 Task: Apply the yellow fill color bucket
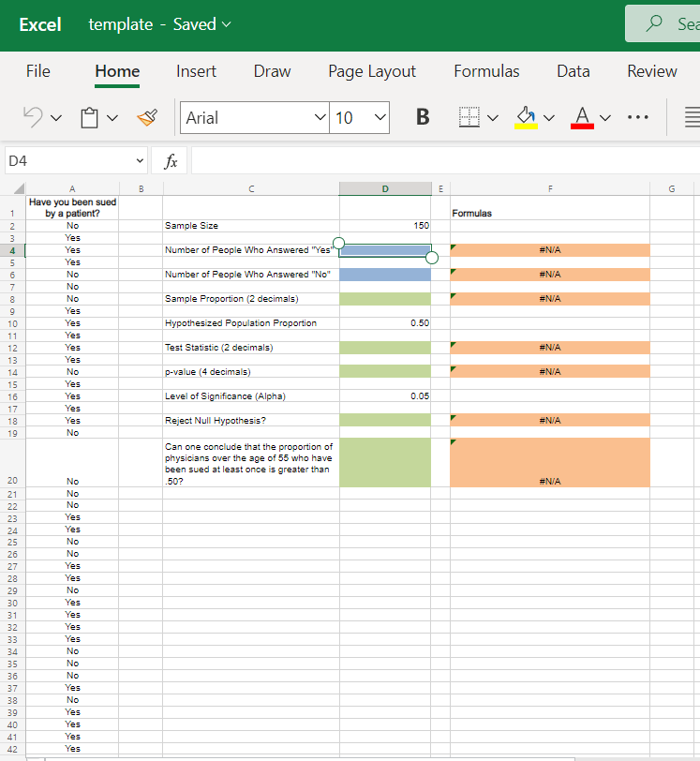[525, 117]
